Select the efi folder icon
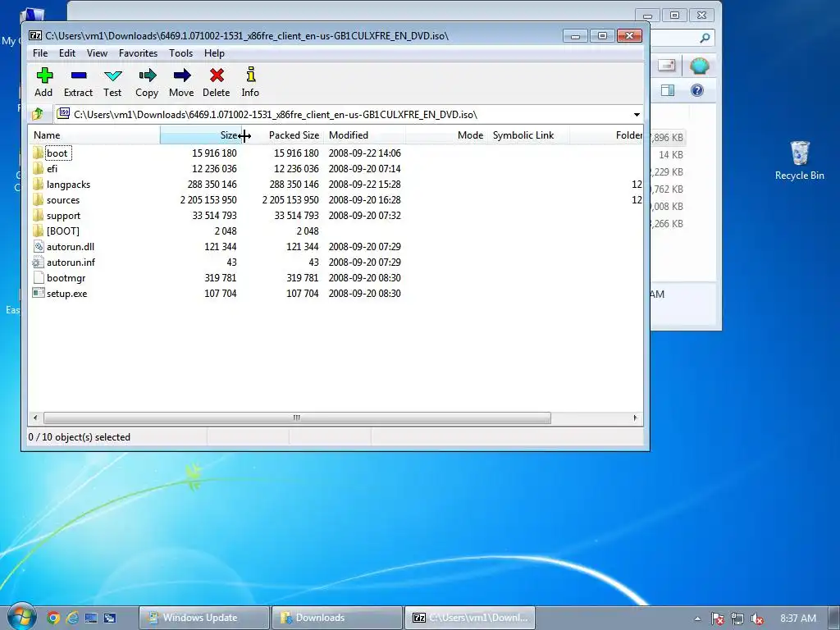The width and height of the screenshot is (840, 630). click(38, 169)
